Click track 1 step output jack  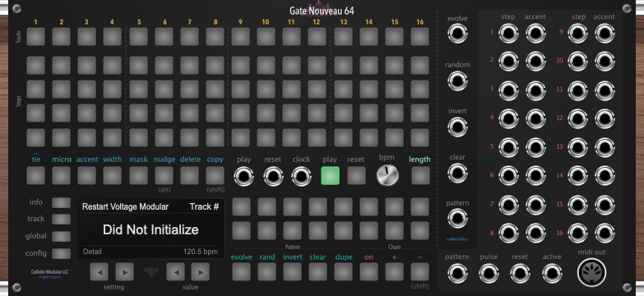[508, 34]
